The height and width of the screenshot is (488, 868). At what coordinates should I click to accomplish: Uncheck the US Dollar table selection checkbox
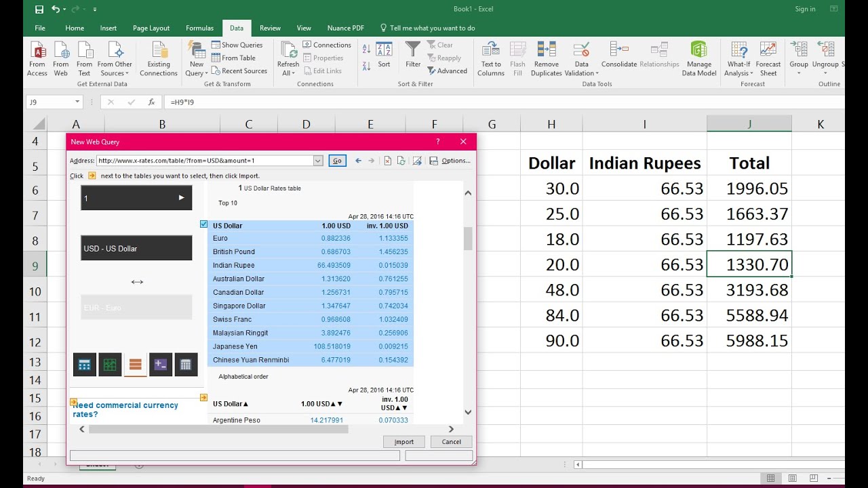(204, 224)
